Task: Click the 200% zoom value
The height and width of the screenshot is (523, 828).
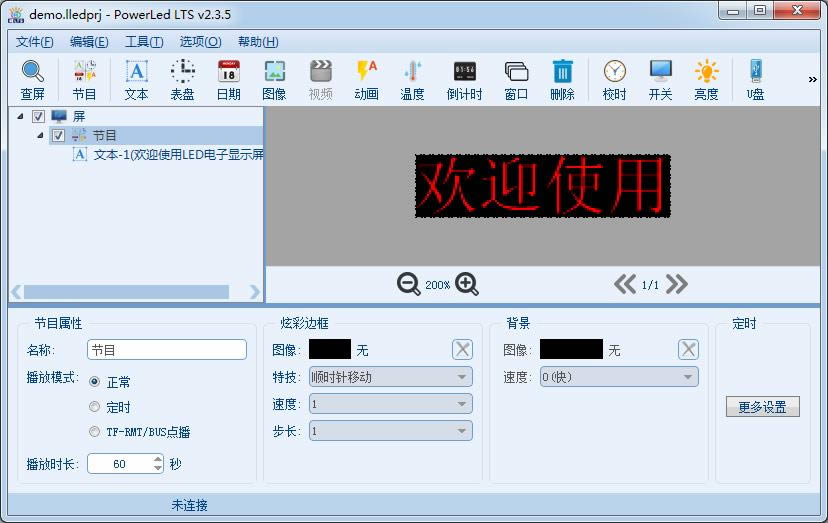Action: pyautogui.click(x=438, y=285)
